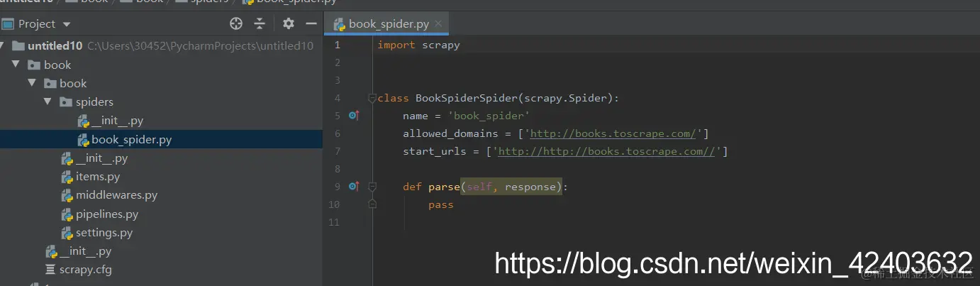The height and width of the screenshot is (286, 980).
Task: Switch to the book_spider.py editor tab
Action: tap(386, 23)
